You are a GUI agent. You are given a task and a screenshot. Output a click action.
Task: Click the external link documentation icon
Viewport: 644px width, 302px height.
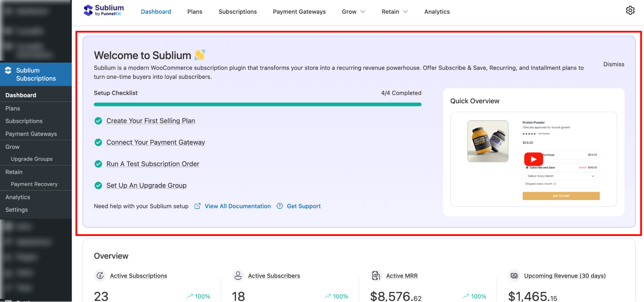197,206
